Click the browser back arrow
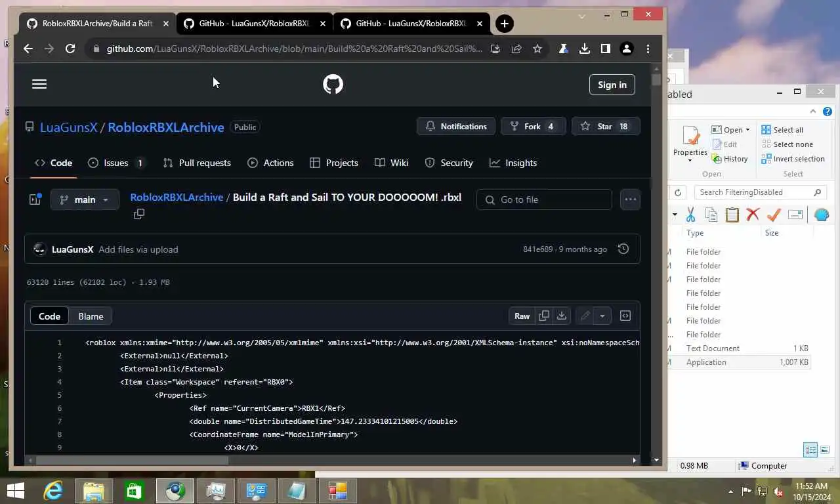The height and width of the screenshot is (504, 840). click(28, 49)
